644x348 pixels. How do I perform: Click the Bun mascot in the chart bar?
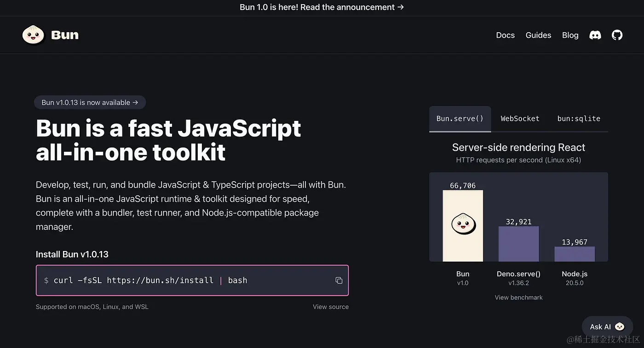(x=463, y=224)
